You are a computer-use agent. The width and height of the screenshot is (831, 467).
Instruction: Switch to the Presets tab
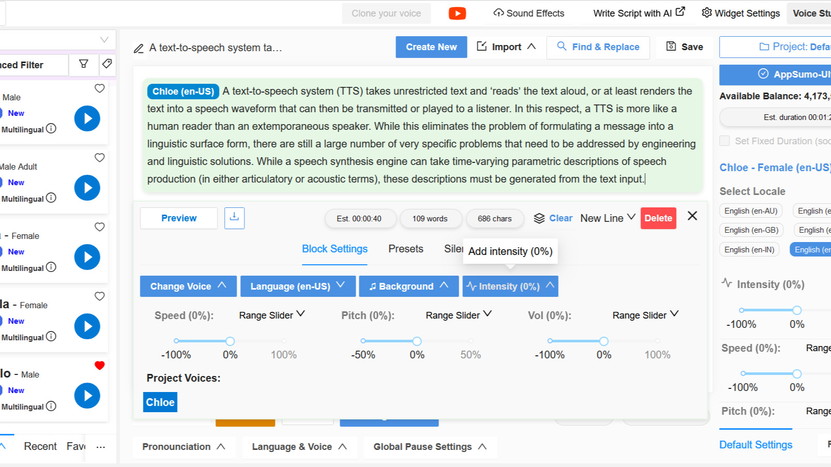point(406,249)
